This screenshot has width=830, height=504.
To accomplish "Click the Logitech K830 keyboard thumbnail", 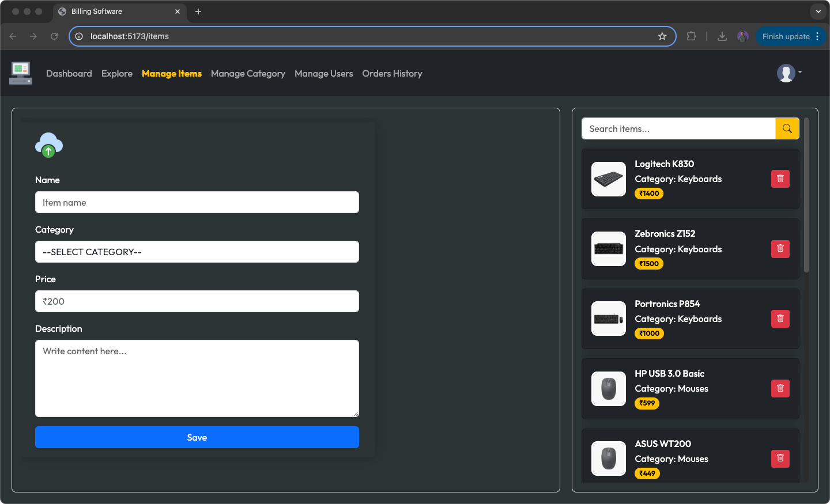I will coord(609,179).
